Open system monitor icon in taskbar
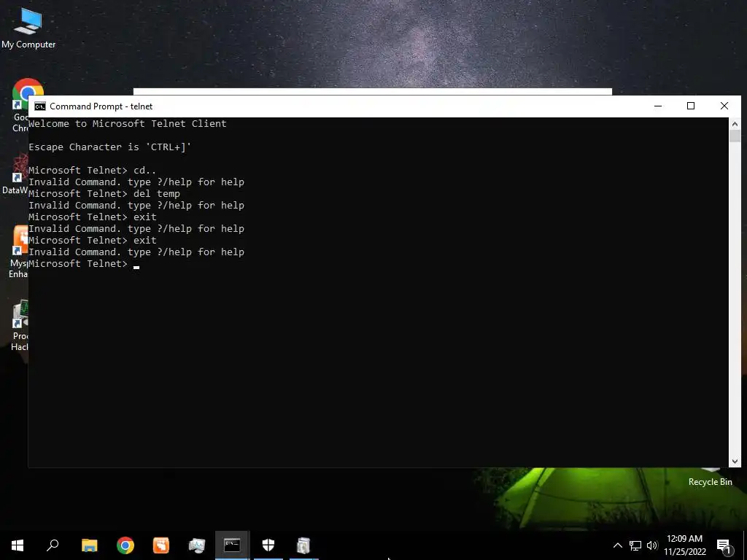Image resolution: width=747 pixels, height=560 pixels. pyautogui.click(x=197, y=545)
